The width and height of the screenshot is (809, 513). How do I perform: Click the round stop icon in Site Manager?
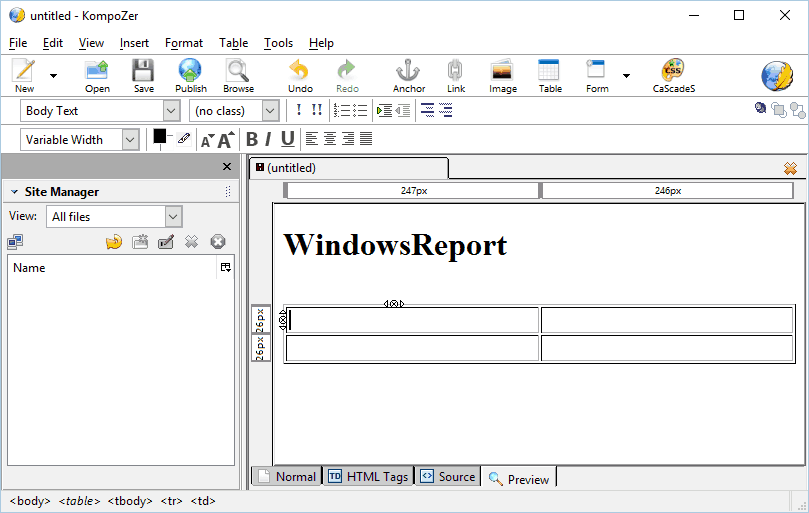tap(218, 242)
